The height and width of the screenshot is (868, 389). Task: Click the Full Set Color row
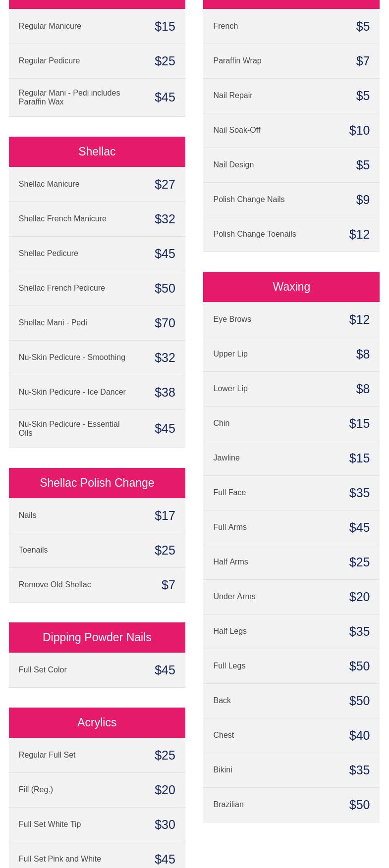click(x=97, y=670)
